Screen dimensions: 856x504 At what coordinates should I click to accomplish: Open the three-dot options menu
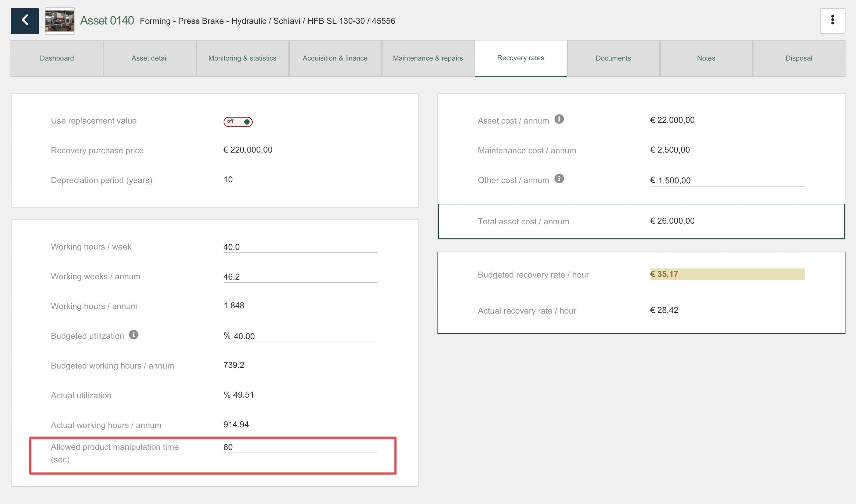click(x=832, y=21)
